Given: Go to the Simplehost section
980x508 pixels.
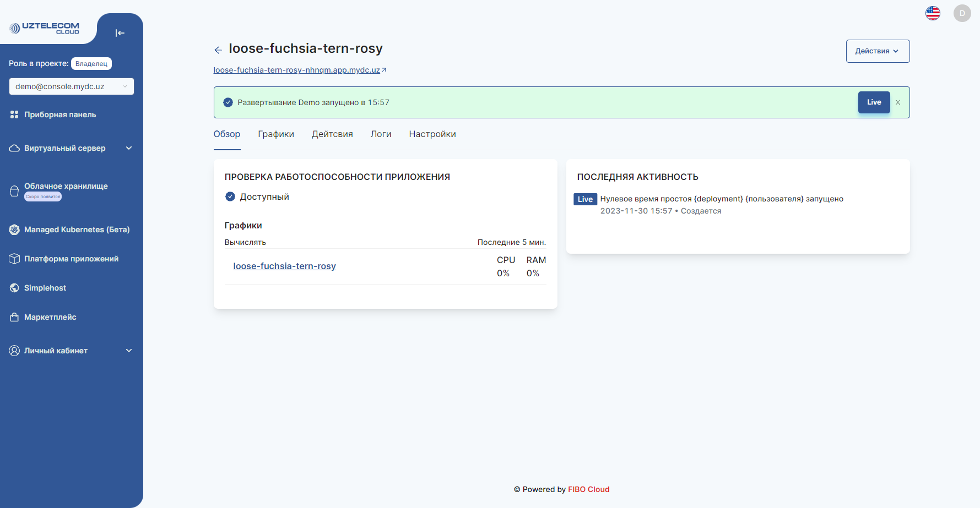Looking at the screenshot, I should click(46, 287).
